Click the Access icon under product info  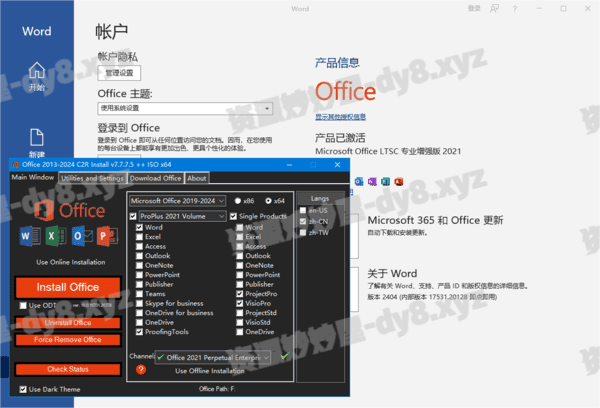[399, 181]
